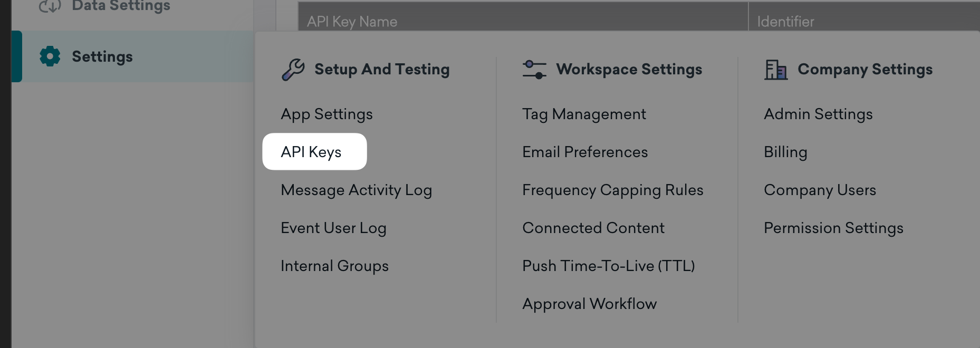Click the Workspace Settings sliders icon

pos(534,70)
